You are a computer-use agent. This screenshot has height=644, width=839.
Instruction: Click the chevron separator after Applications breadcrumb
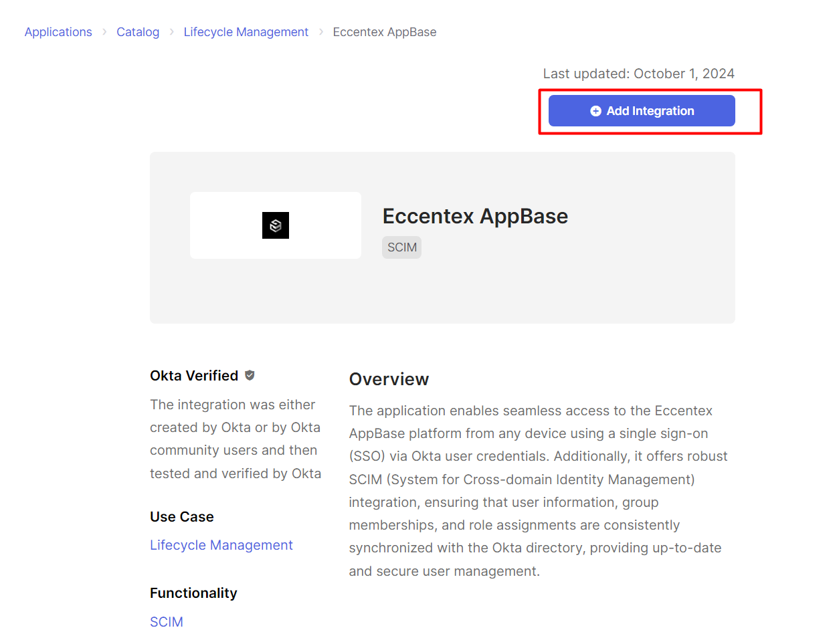104,32
